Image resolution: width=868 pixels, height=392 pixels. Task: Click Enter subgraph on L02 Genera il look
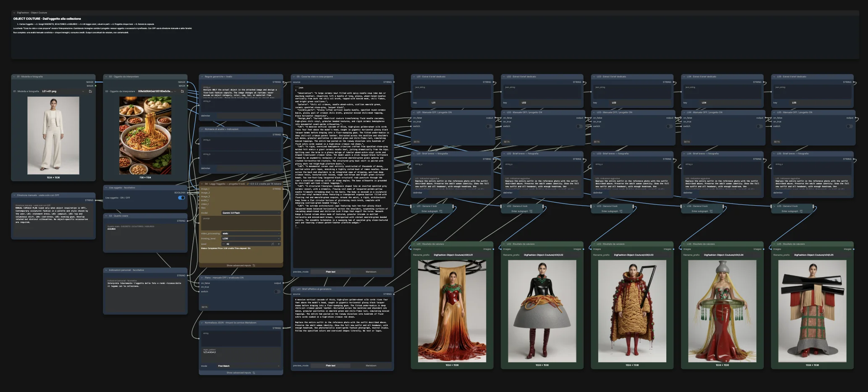[x=522, y=211]
